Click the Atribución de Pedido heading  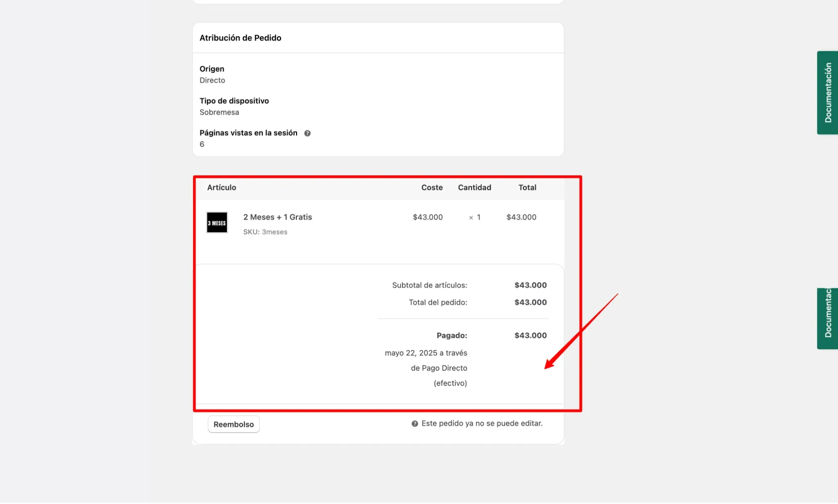(240, 38)
